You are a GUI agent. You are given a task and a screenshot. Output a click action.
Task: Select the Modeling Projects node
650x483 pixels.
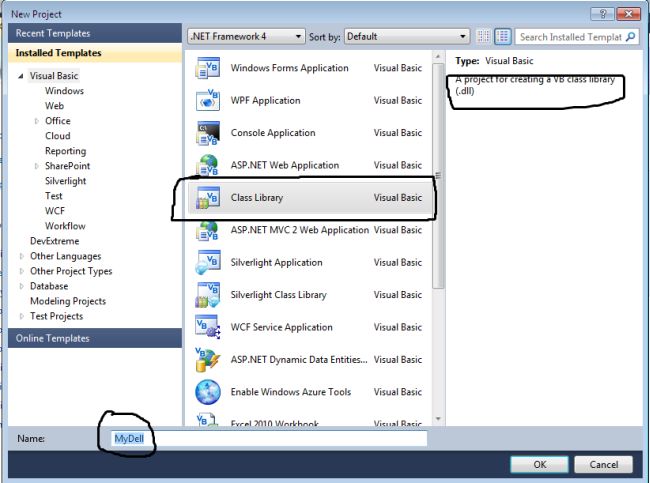[68, 301]
